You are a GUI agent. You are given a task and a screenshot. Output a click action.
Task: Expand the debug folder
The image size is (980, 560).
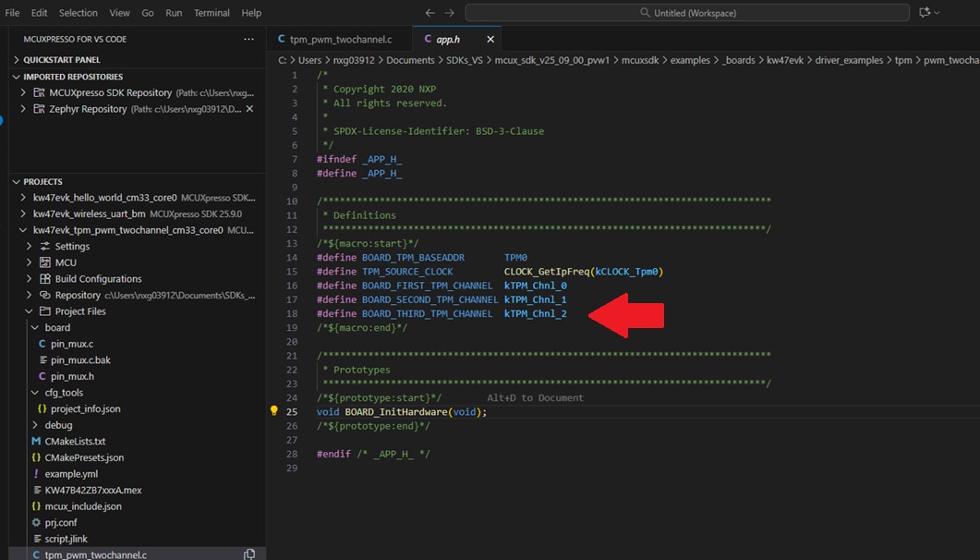pyautogui.click(x=35, y=425)
